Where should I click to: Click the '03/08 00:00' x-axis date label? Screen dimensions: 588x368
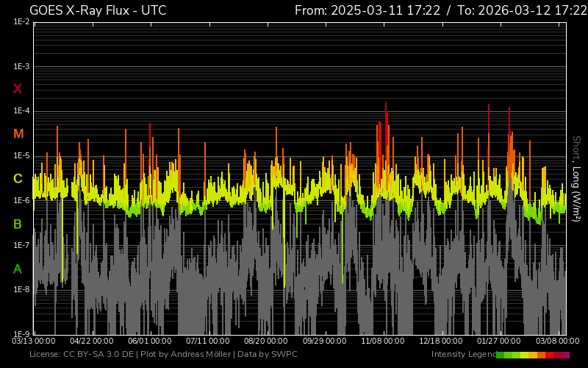(558, 341)
